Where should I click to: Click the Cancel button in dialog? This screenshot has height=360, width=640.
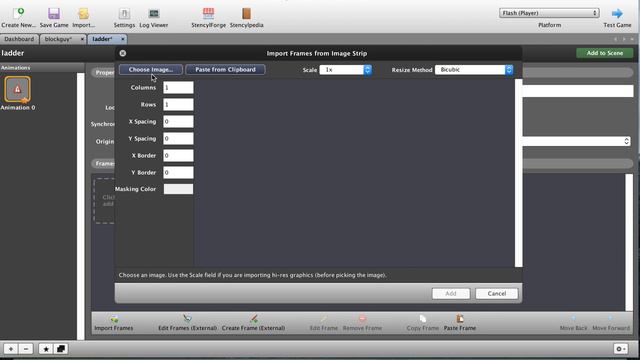(497, 293)
